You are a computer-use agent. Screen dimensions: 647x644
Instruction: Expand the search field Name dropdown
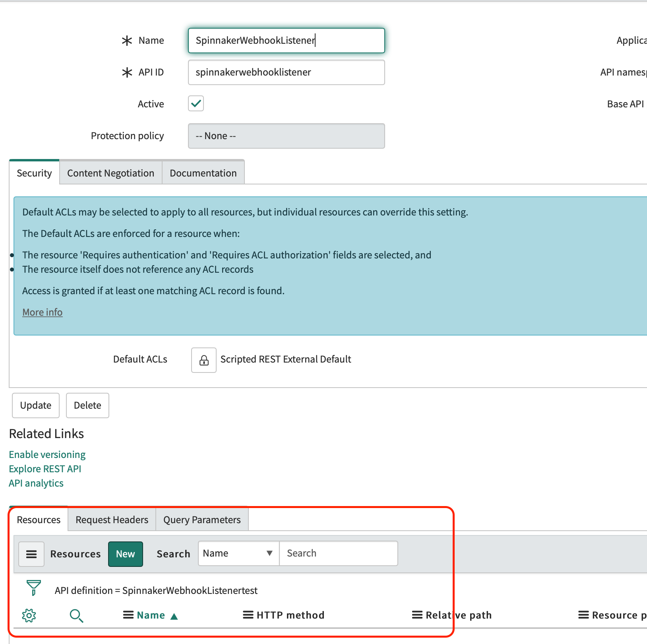tap(238, 553)
